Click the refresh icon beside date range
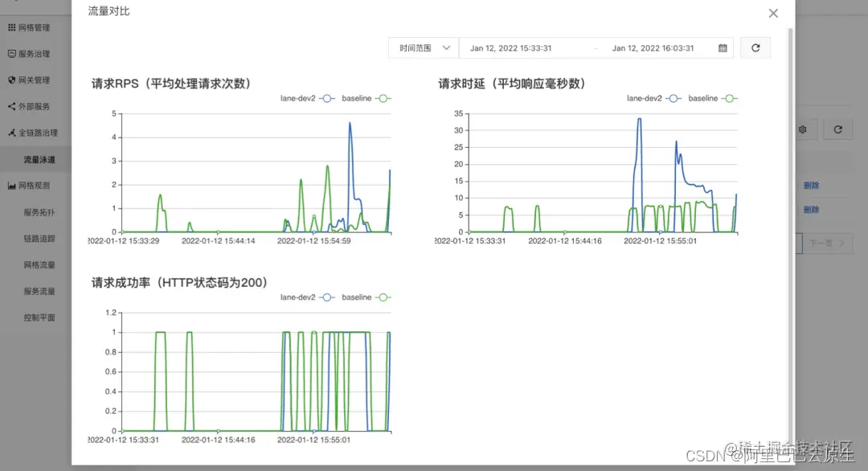This screenshot has width=868, height=471. click(x=755, y=48)
